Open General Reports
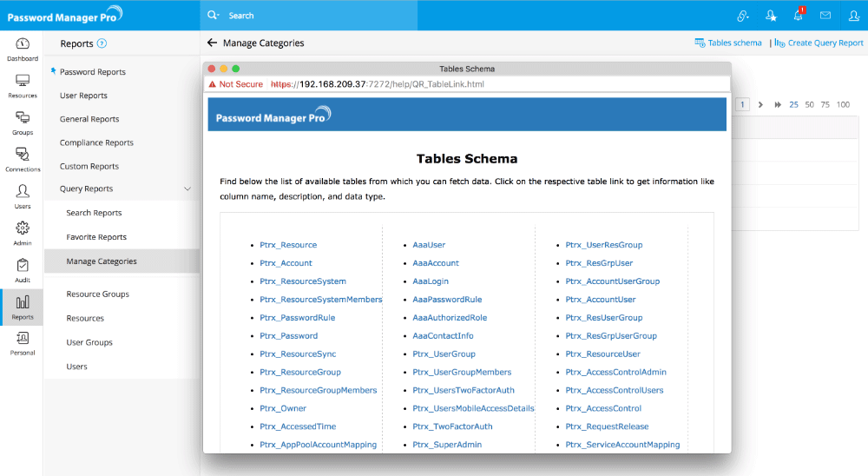 (x=89, y=119)
